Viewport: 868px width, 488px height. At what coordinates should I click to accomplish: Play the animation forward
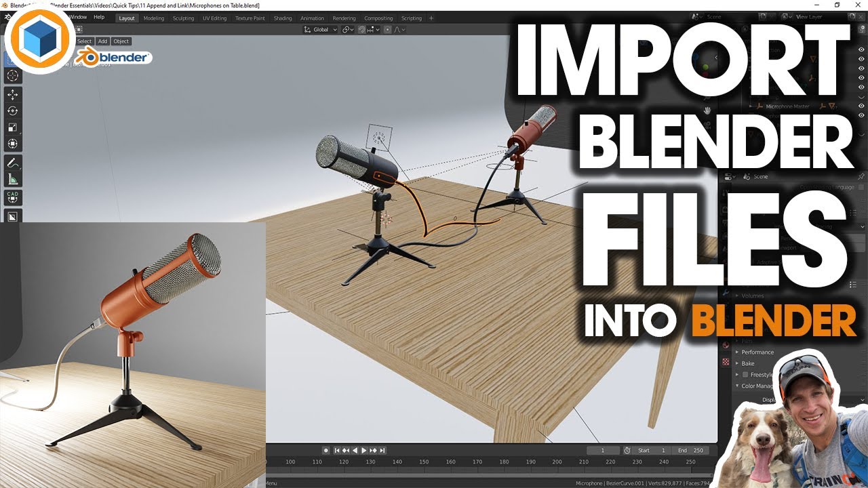(x=363, y=450)
